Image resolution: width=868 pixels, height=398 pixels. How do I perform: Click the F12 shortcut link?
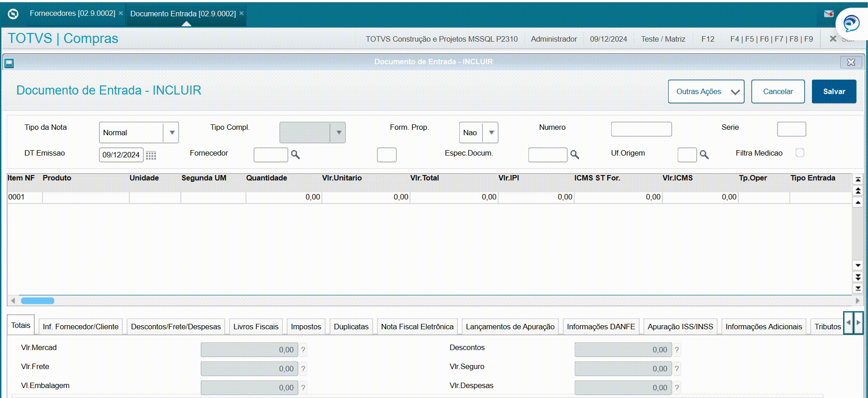point(708,39)
